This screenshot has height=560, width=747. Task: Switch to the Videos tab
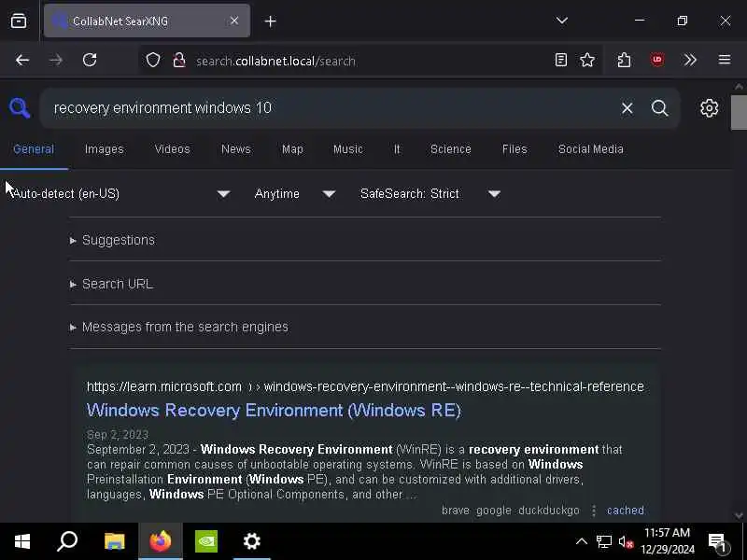[x=173, y=149]
